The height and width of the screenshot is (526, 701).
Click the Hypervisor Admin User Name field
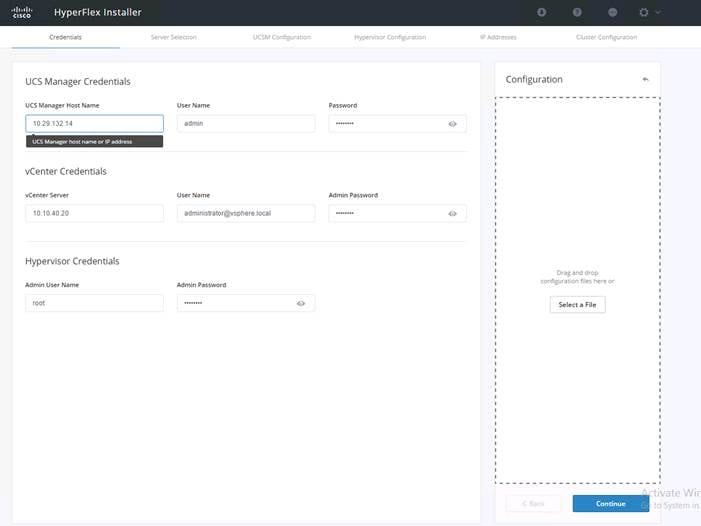click(x=94, y=303)
